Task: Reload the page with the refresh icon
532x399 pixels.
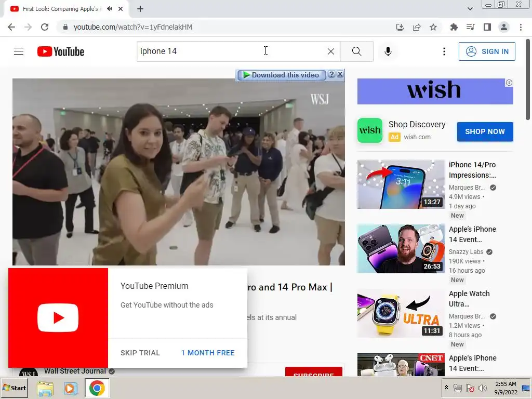Action: click(45, 27)
